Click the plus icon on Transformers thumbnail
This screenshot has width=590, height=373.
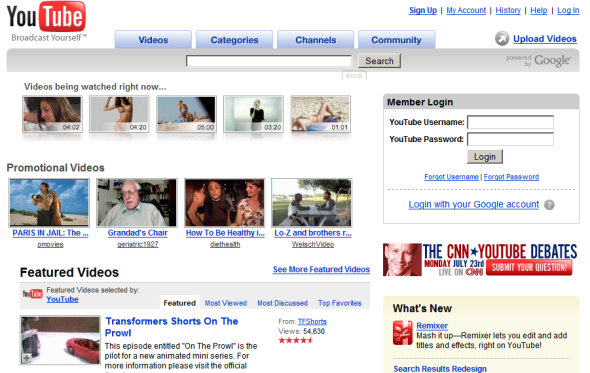click(26, 358)
